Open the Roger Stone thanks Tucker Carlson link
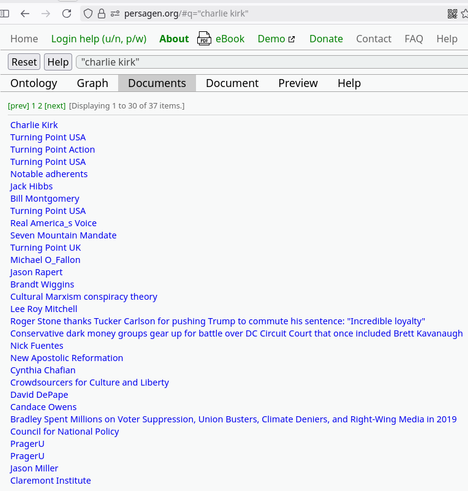 (x=218, y=321)
